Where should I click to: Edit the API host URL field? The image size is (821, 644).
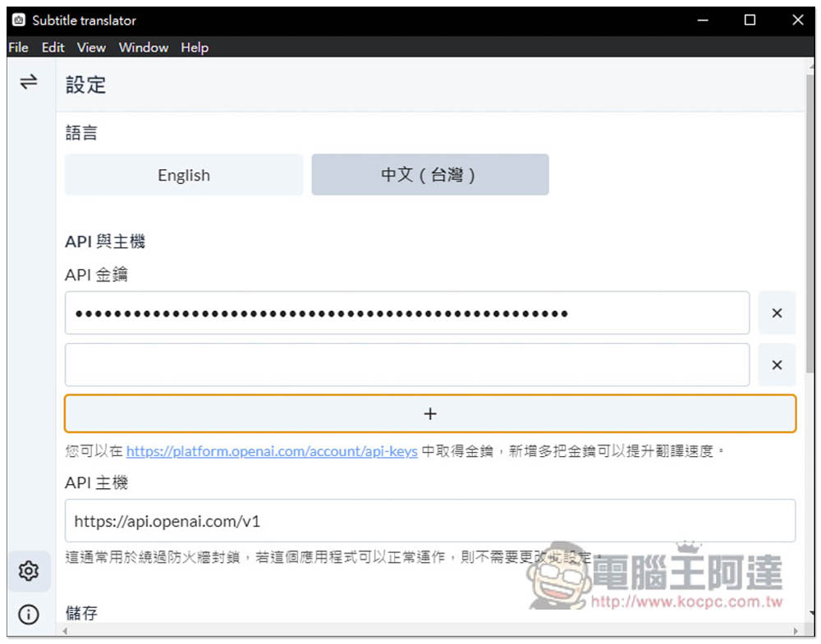tap(430, 521)
